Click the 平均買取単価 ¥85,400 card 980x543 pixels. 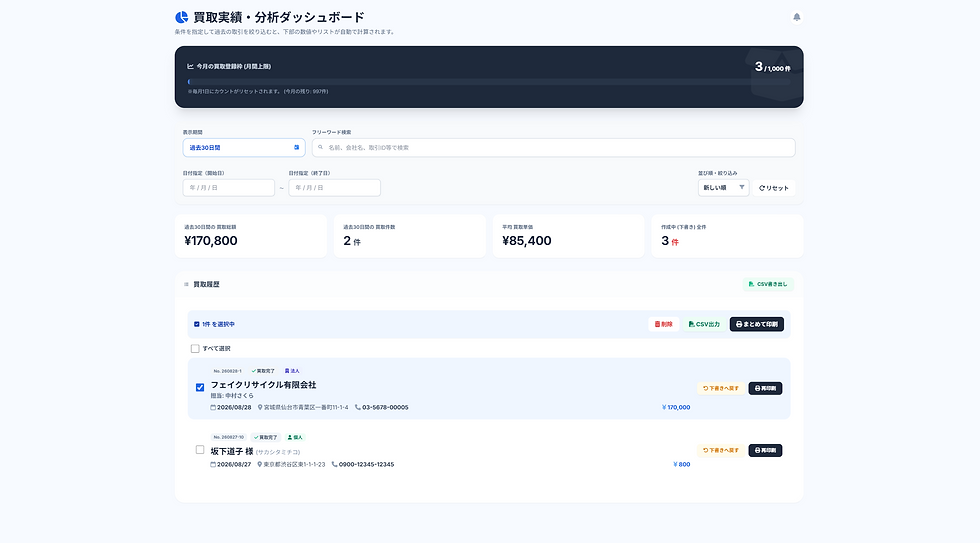pos(568,236)
